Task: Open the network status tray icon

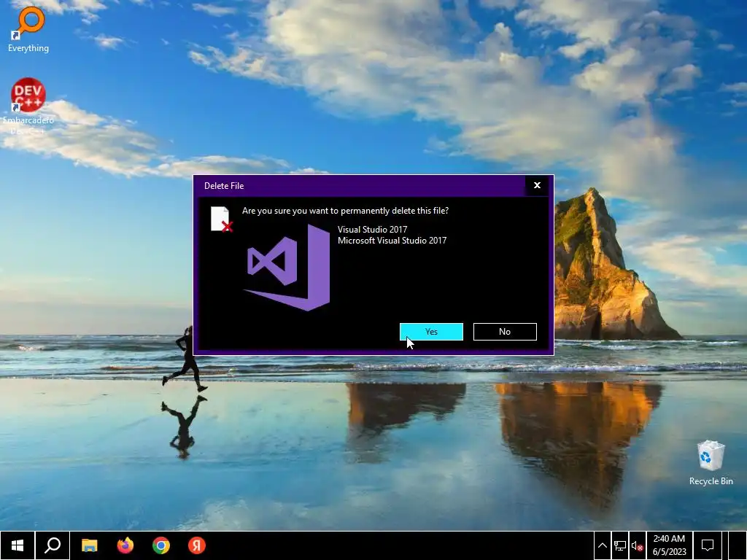Action: (620, 545)
